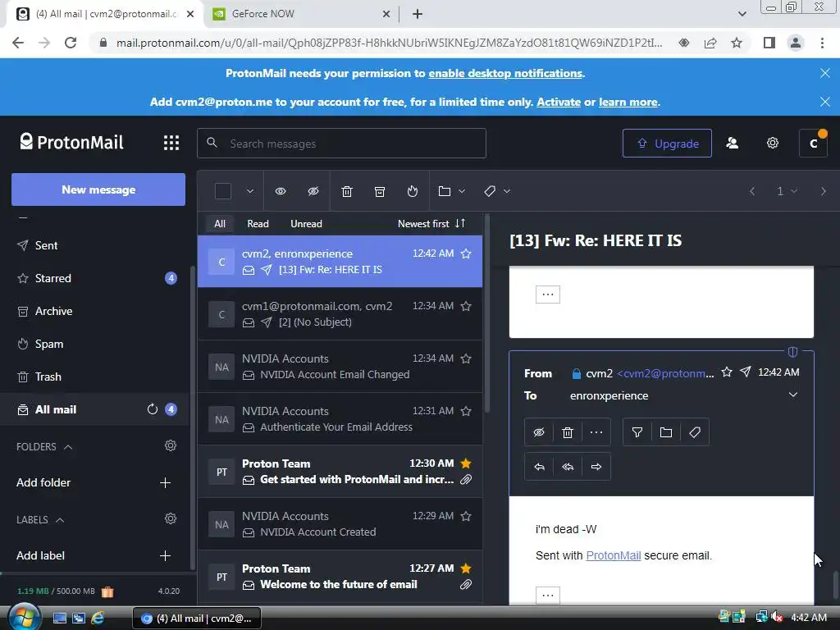Open the Proton apps grid icon
Image resolution: width=840 pixels, height=630 pixels.
pos(171,143)
